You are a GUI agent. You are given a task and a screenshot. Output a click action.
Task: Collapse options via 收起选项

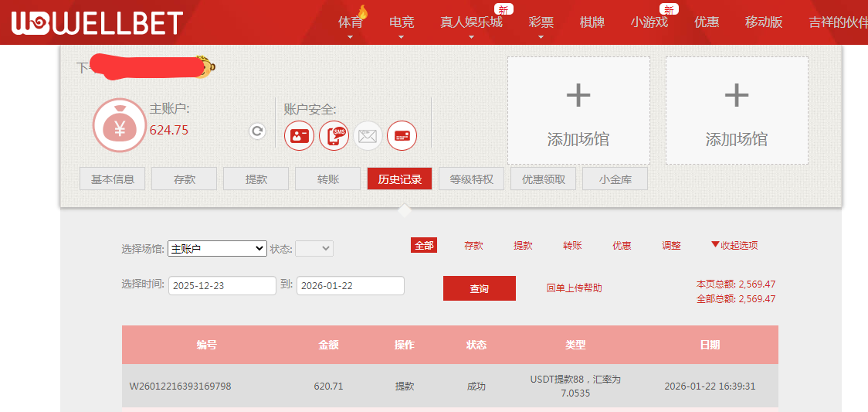point(734,246)
